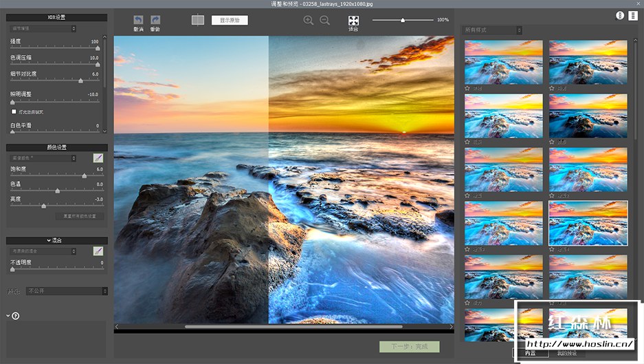
Task: Toggle split-view comparison icon
Action: [198, 21]
